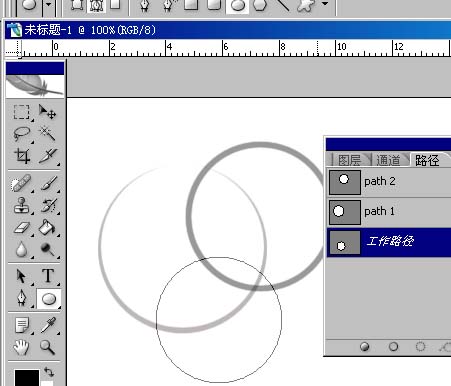
Task: Select the Ellipse shape tool in toolbox
Action: pyautogui.click(x=49, y=299)
